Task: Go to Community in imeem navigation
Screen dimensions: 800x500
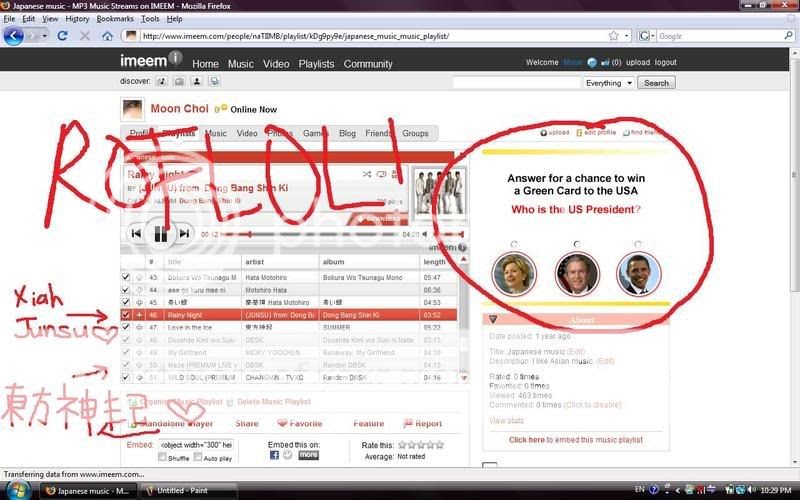Action: point(368,64)
